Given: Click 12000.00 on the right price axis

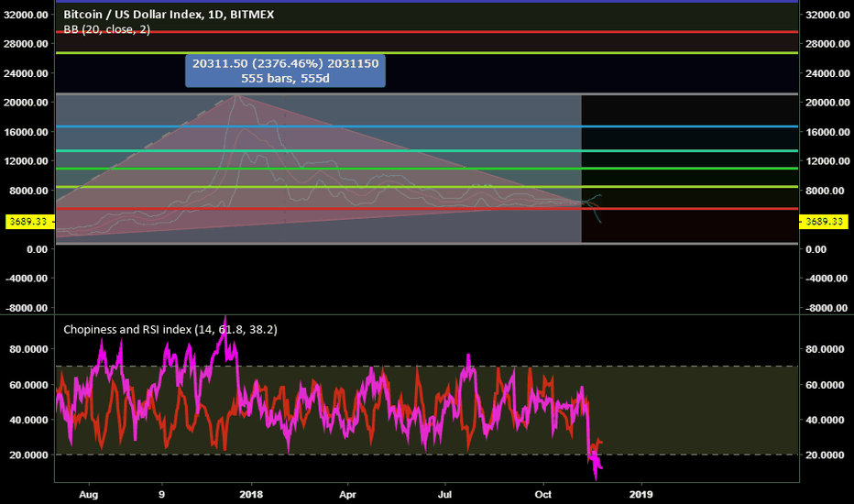Looking at the screenshot, I should pyautogui.click(x=827, y=160).
